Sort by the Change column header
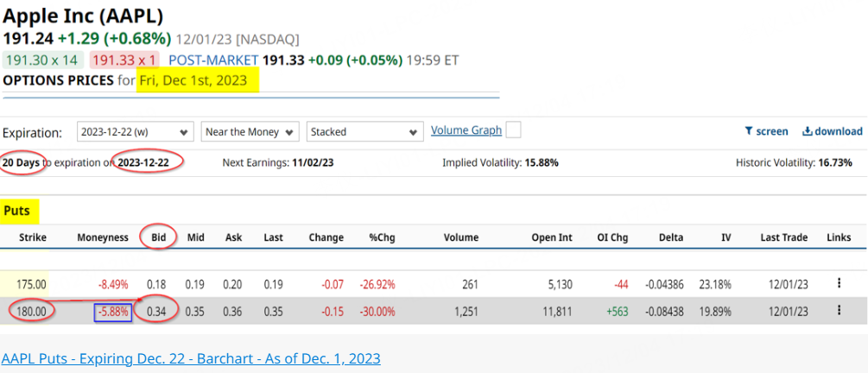The image size is (868, 373). 326,237
